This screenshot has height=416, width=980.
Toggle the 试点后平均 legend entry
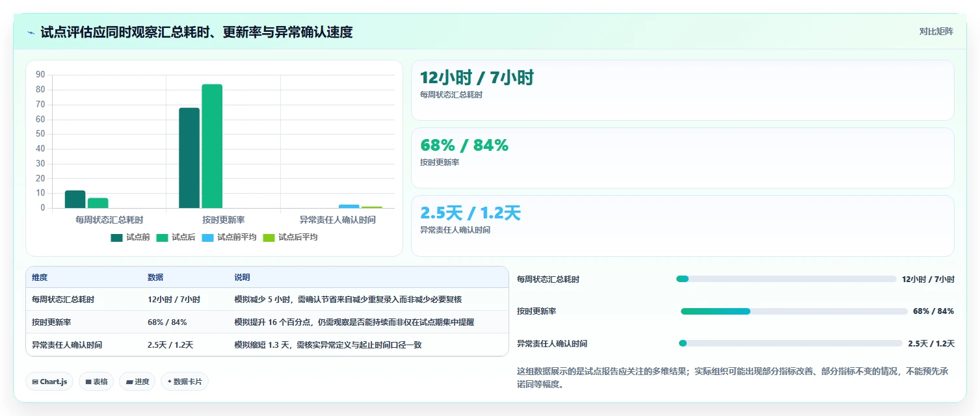pos(290,237)
